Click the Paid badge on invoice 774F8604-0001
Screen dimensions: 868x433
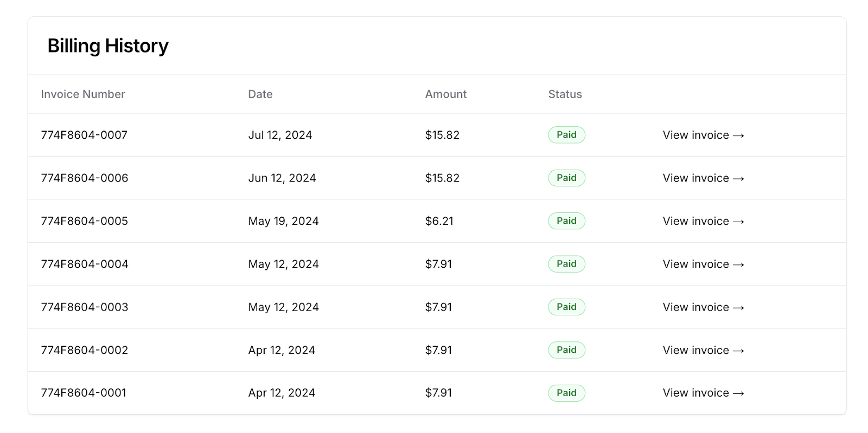(x=566, y=393)
